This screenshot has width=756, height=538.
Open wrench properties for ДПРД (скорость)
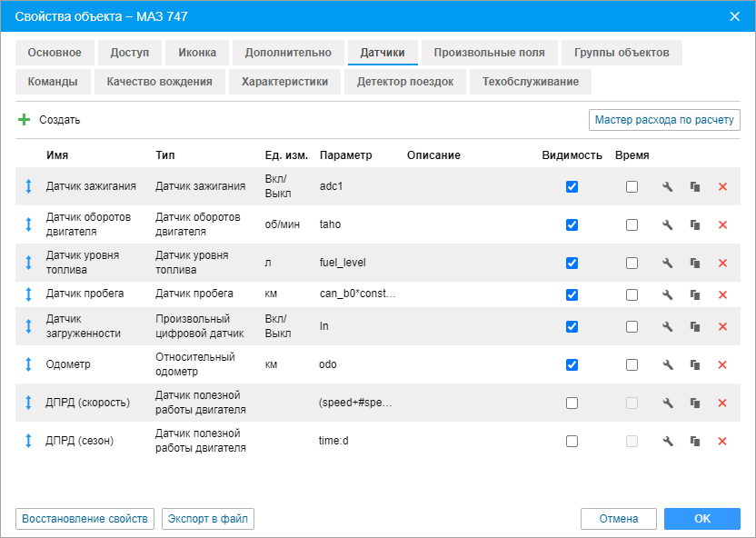coord(667,403)
